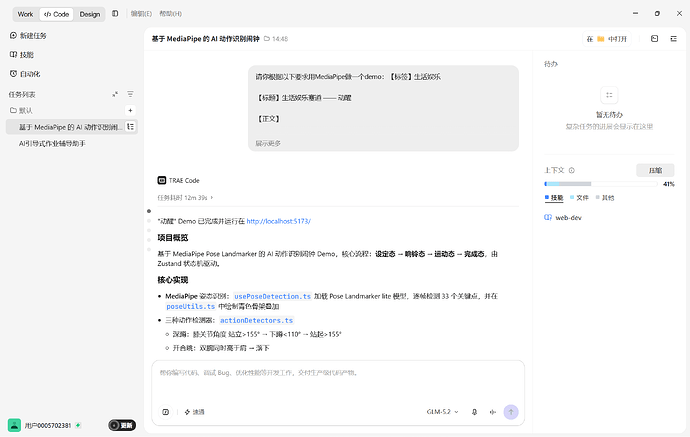The image size is (690, 437).
Task: Open the task-row list icon for the MediaPipe task
Action: [130, 127]
